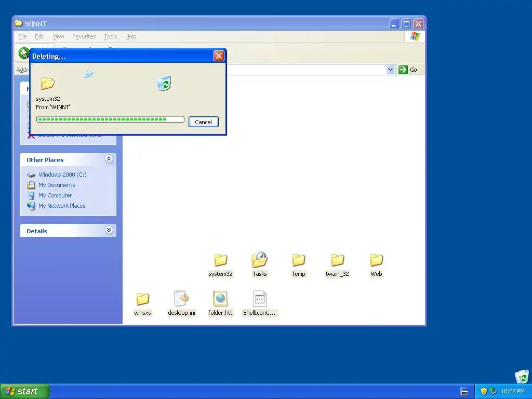This screenshot has width=532, height=399.
Task: Select the winsxs folder icon
Action: click(142, 299)
